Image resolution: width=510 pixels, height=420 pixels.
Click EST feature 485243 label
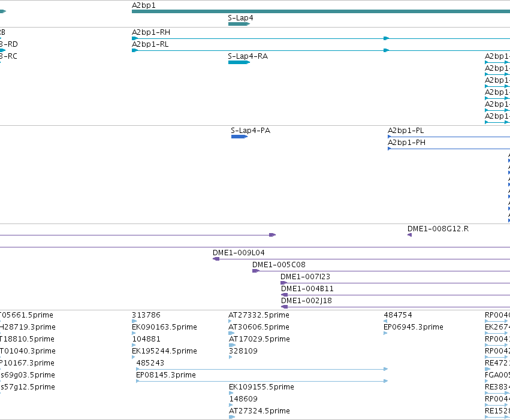point(150,363)
